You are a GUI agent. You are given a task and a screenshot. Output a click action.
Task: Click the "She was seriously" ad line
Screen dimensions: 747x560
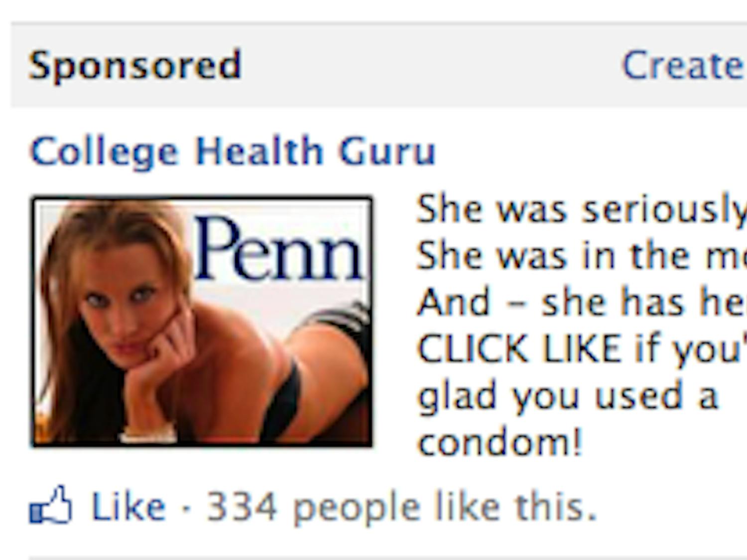pyautogui.click(x=580, y=209)
